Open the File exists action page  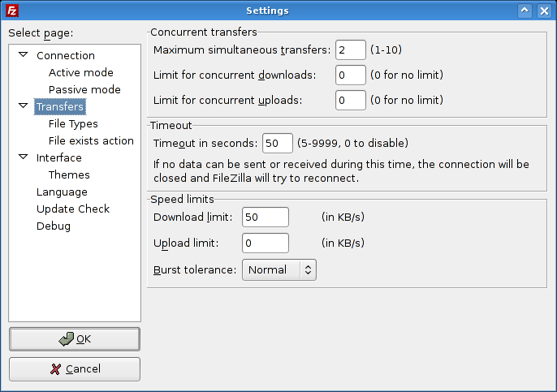coord(91,140)
